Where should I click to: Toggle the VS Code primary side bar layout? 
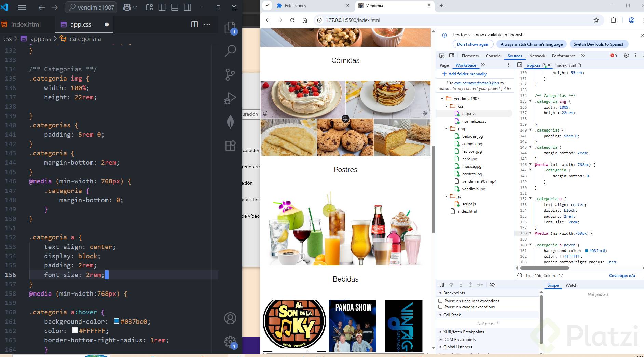tap(162, 7)
